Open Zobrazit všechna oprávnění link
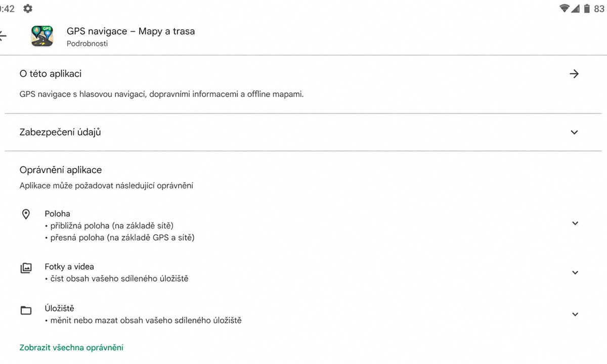This screenshot has width=607, height=364. (71, 347)
